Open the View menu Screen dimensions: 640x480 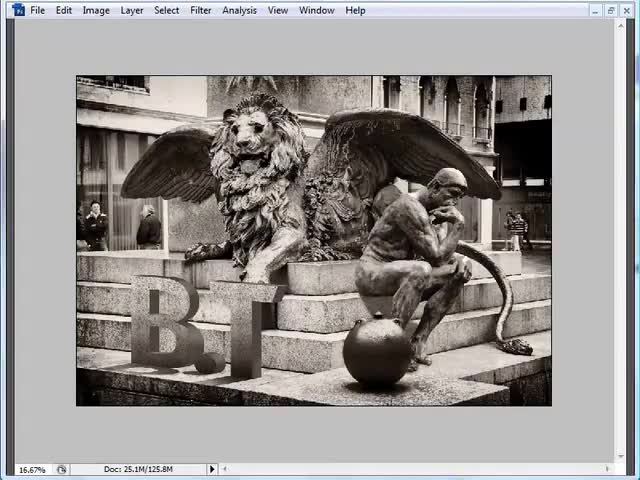pos(278,10)
